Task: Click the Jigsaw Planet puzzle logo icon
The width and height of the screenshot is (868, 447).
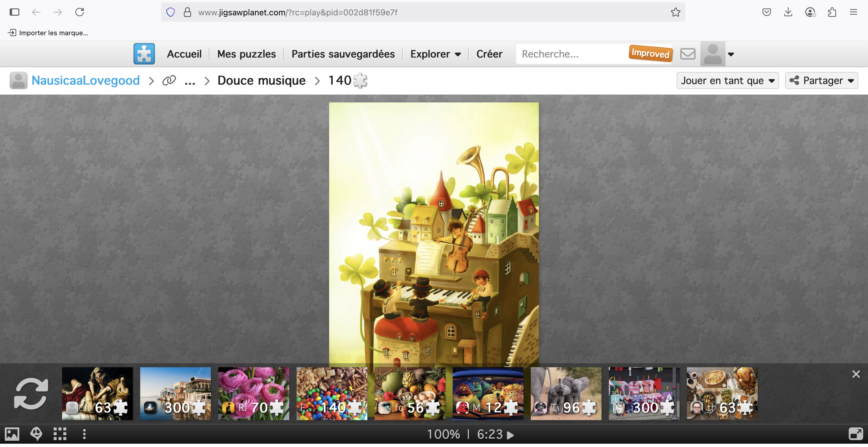Action: [x=144, y=54]
